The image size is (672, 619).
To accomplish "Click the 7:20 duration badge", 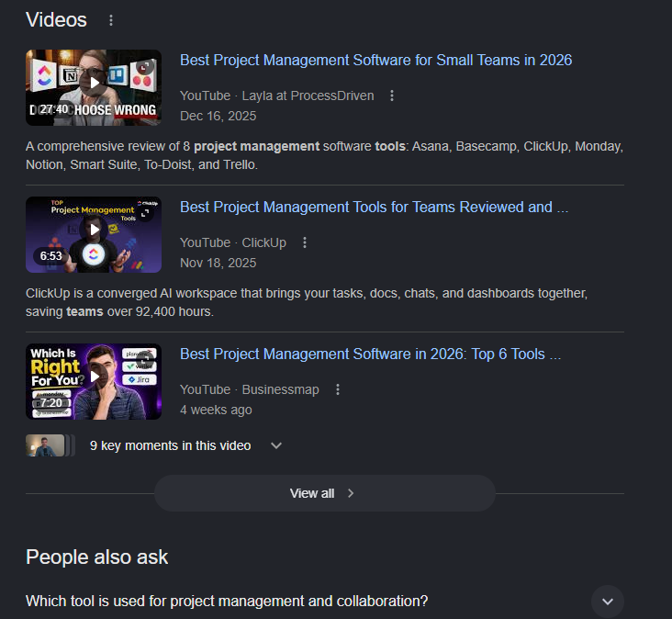I will tap(51, 403).
